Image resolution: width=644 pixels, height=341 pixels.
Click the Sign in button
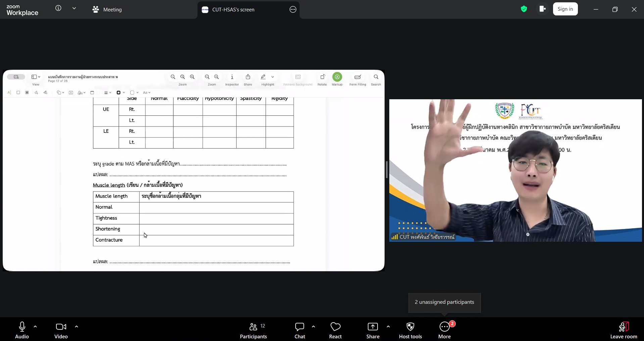tap(565, 9)
